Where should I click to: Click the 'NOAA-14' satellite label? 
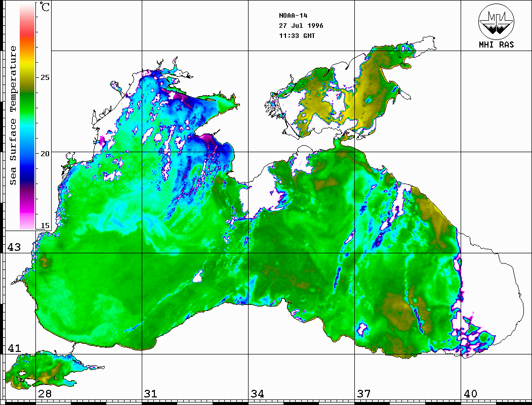(x=293, y=16)
